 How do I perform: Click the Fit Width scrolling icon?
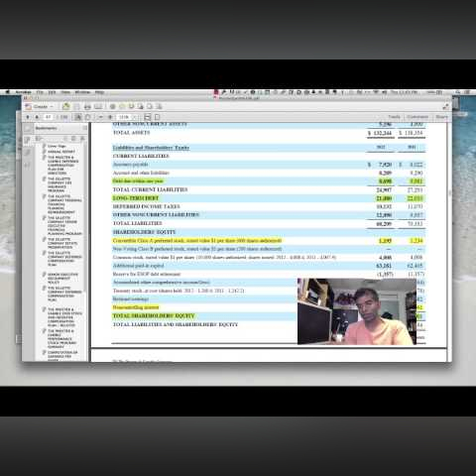coord(147,117)
